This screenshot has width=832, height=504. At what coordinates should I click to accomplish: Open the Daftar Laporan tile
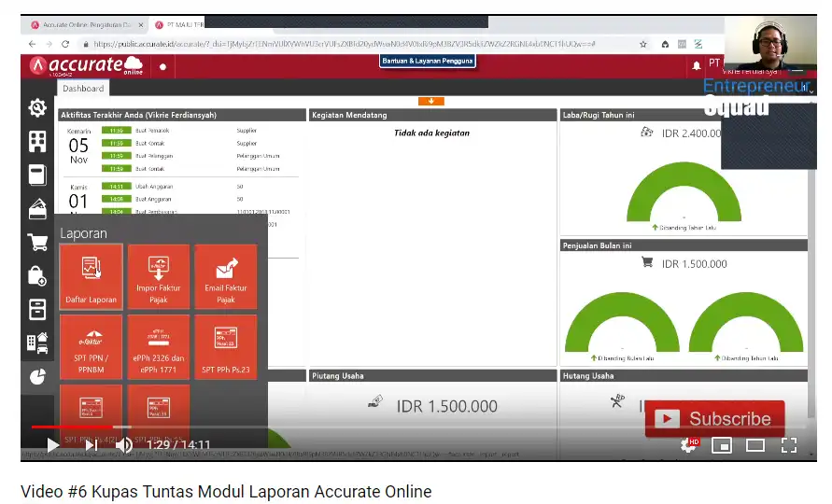point(91,277)
